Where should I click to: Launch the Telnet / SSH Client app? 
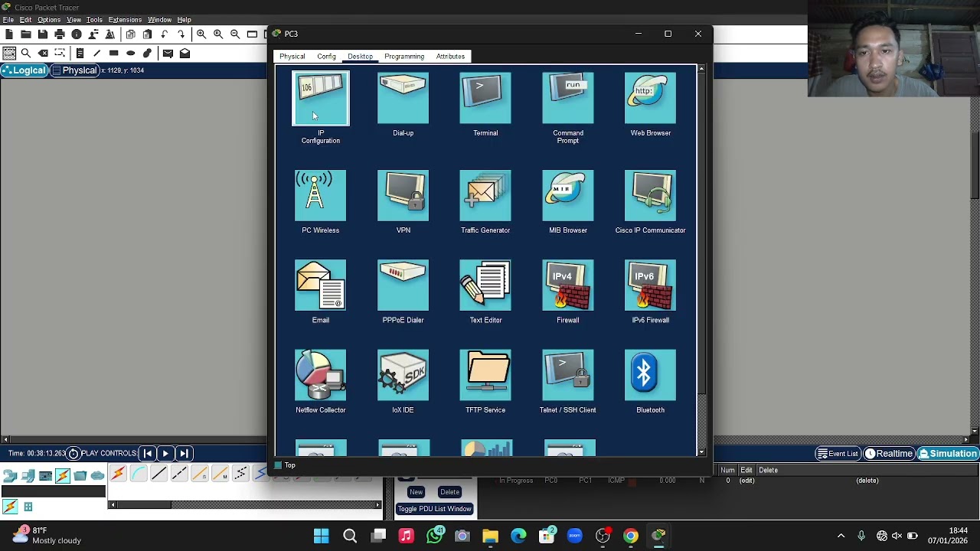[568, 375]
